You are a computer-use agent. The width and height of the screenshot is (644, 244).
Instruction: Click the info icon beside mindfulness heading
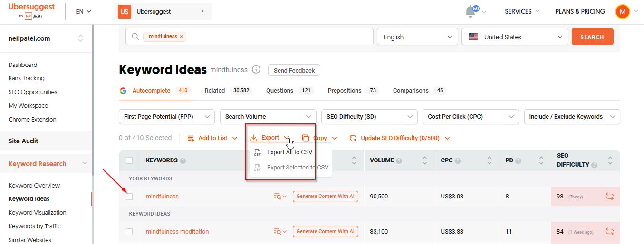point(256,70)
